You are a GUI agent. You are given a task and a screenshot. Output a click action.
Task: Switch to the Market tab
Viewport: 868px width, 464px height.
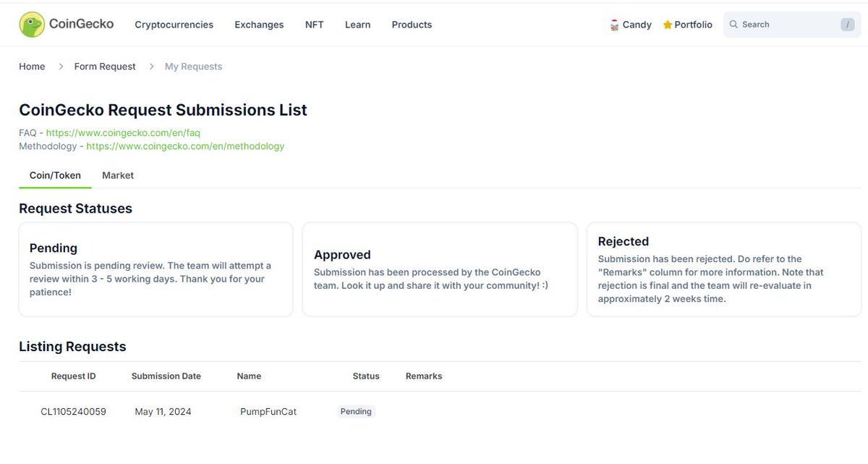click(118, 175)
